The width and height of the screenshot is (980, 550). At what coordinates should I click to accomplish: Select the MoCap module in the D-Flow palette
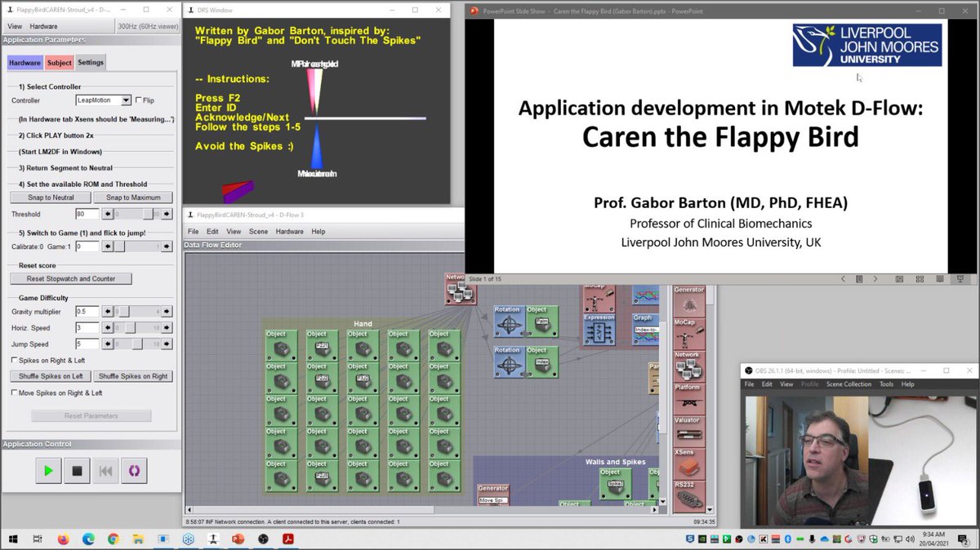pyautogui.click(x=688, y=334)
